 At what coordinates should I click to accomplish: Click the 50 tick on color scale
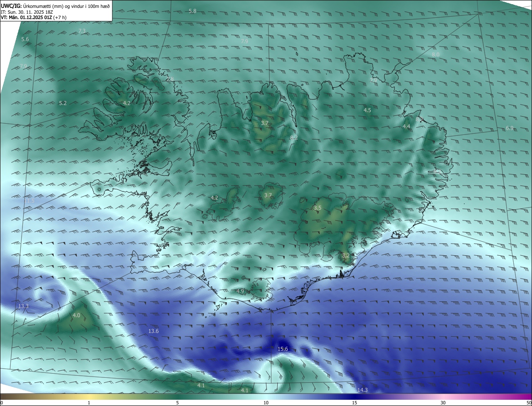pos(529,403)
